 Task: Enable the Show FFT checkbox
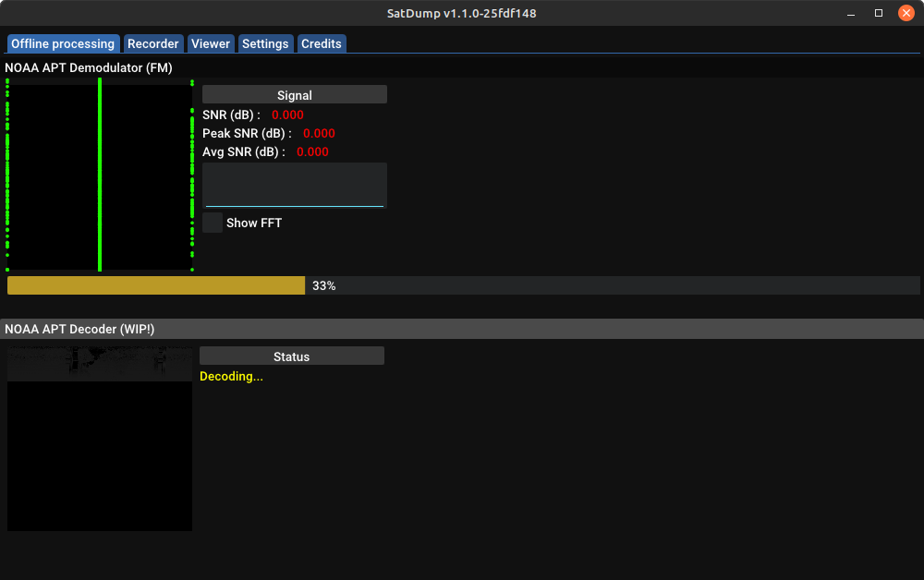pyautogui.click(x=212, y=222)
